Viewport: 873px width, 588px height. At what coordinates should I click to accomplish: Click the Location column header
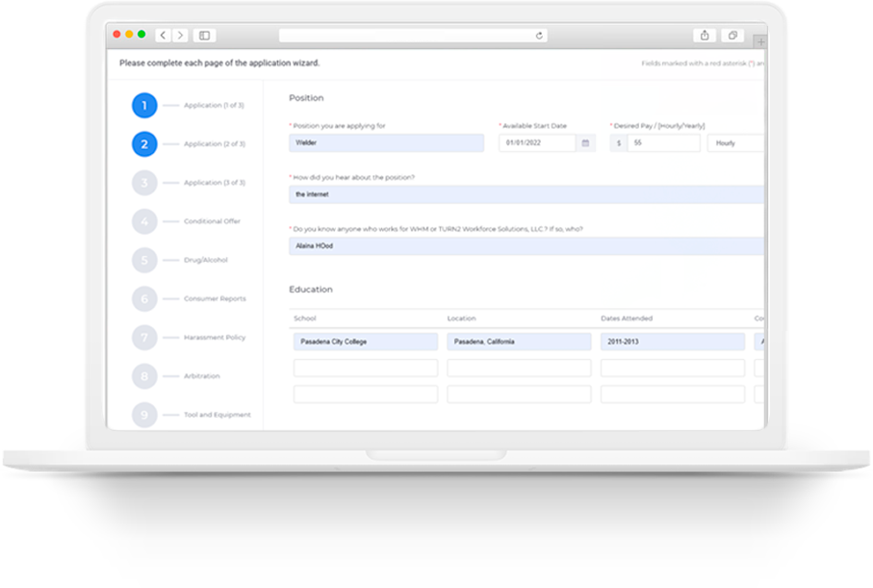point(462,319)
